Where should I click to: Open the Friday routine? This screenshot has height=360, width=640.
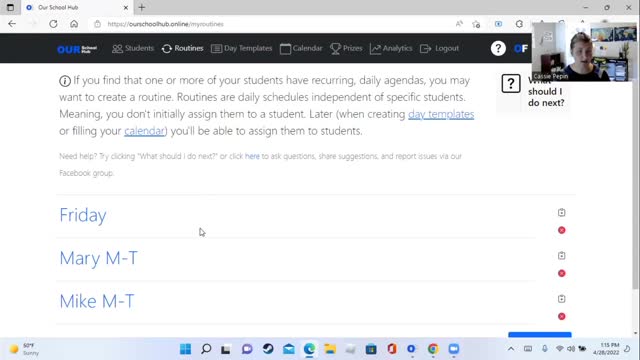tap(83, 215)
